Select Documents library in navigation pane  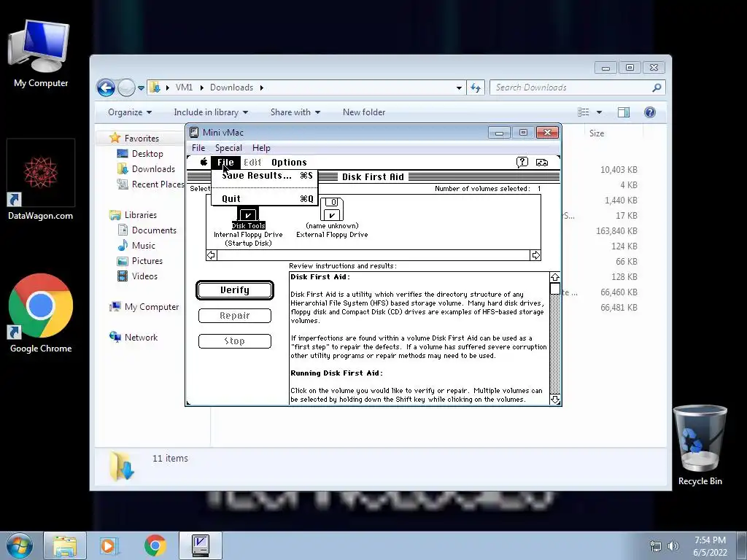pyautogui.click(x=154, y=230)
